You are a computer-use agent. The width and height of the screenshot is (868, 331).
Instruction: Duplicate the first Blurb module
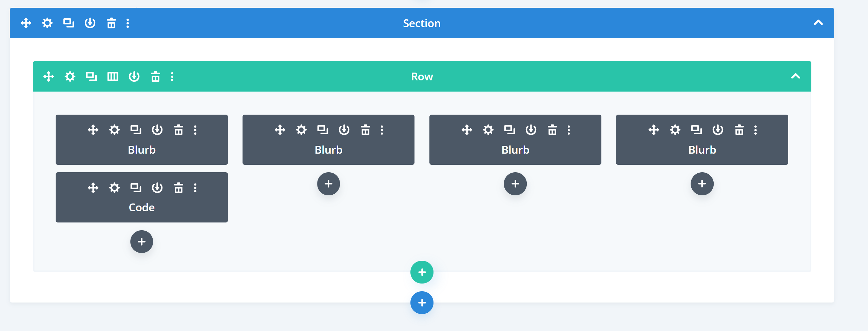(136, 130)
